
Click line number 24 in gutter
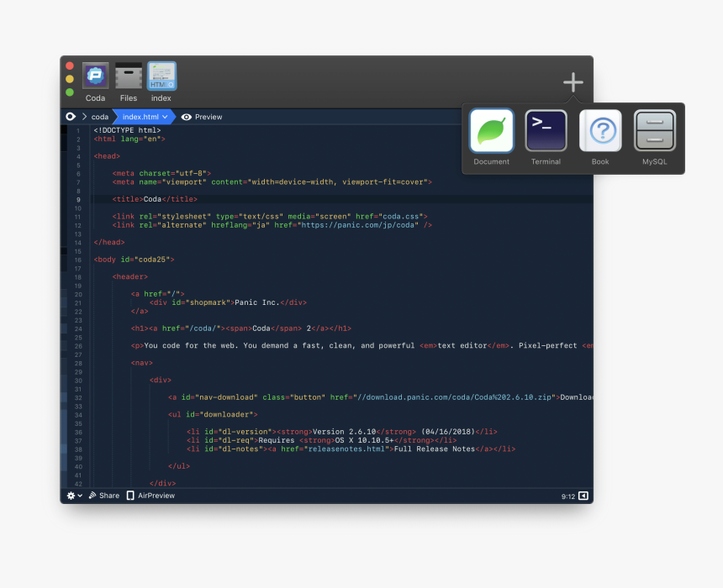coord(78,329)
